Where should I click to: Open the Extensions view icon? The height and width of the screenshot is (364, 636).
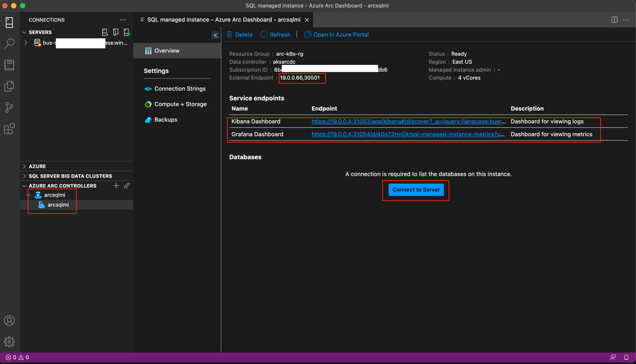10,129
